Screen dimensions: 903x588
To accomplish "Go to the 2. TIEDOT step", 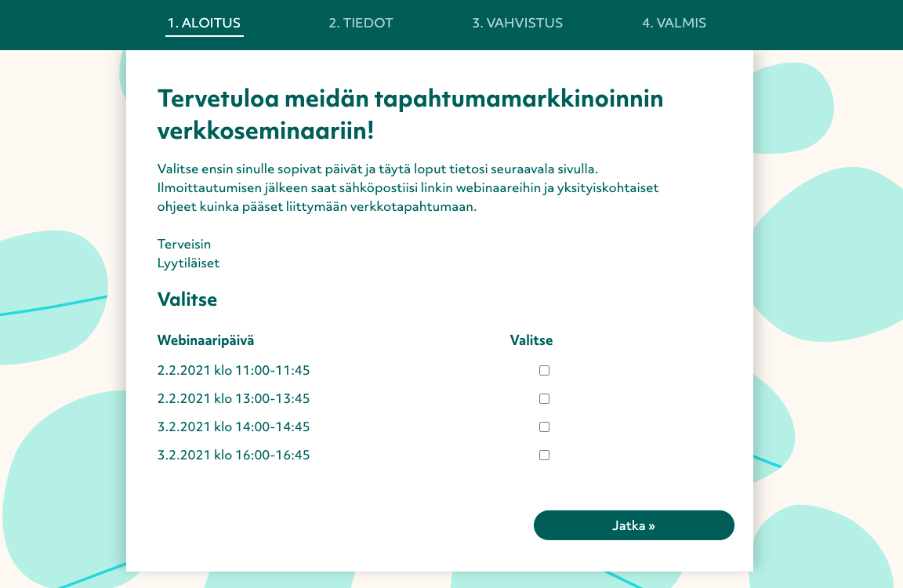I will (361, 24).
